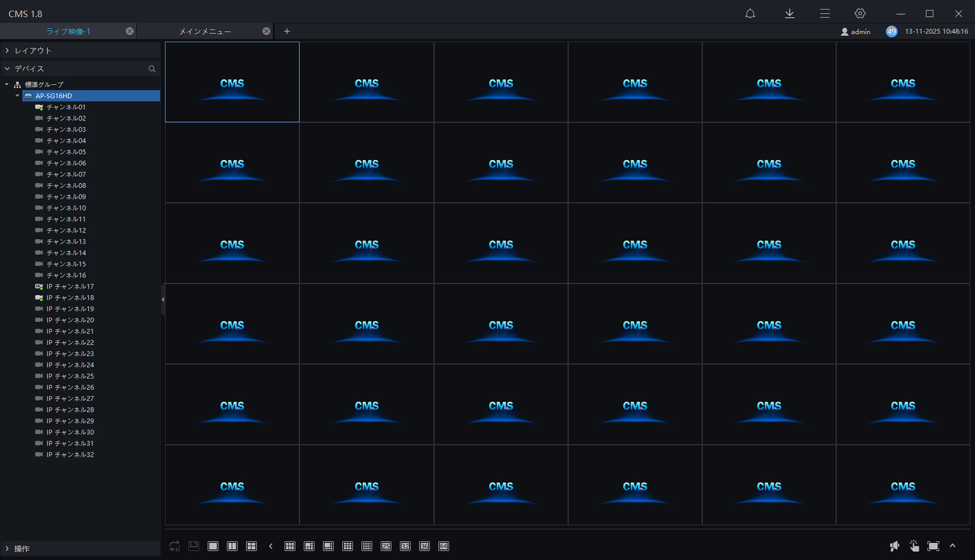975x560 pixels.
Task: Add a new tab with plus
Action: coord(287,31)
